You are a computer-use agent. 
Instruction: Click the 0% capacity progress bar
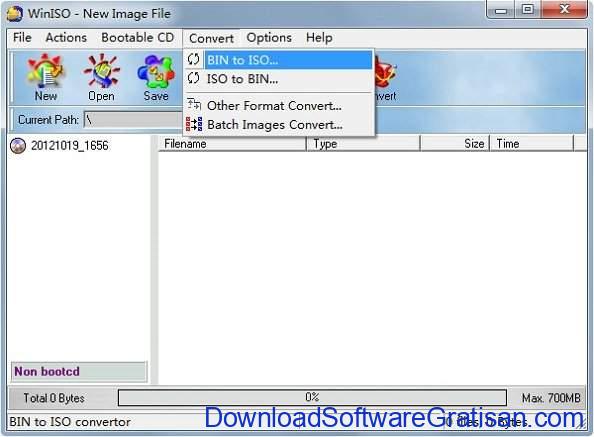312,398
